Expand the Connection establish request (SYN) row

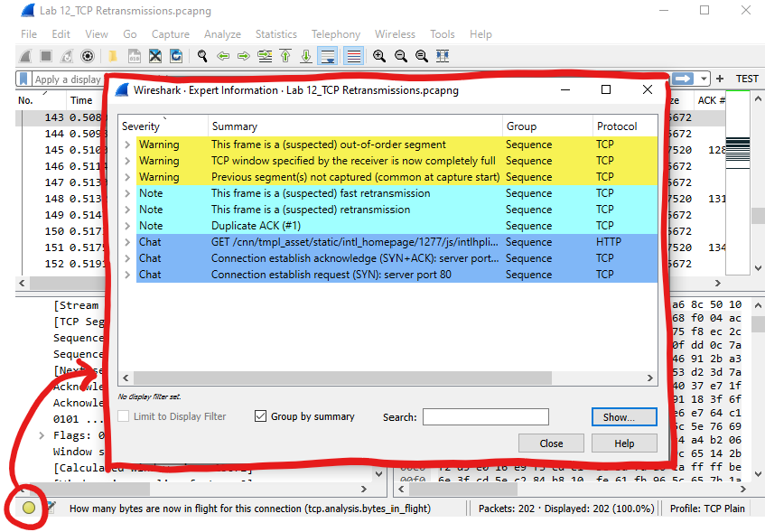[x=127, y=275]
